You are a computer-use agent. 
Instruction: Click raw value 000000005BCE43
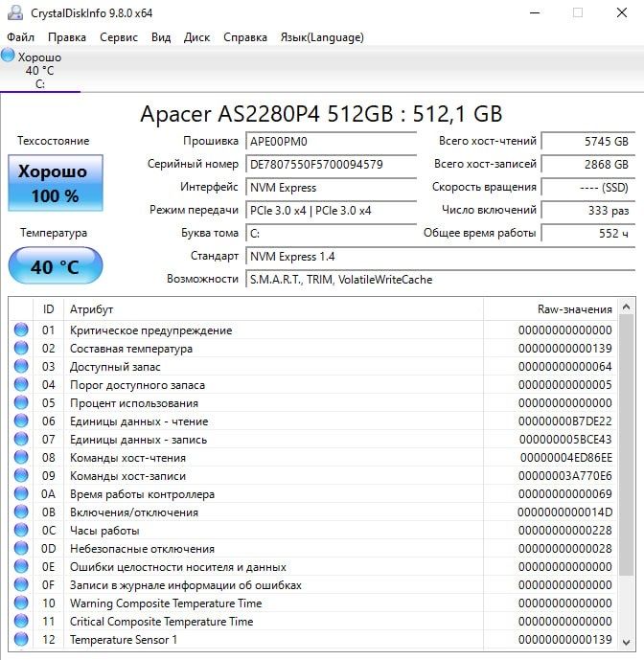coord(565,440)
